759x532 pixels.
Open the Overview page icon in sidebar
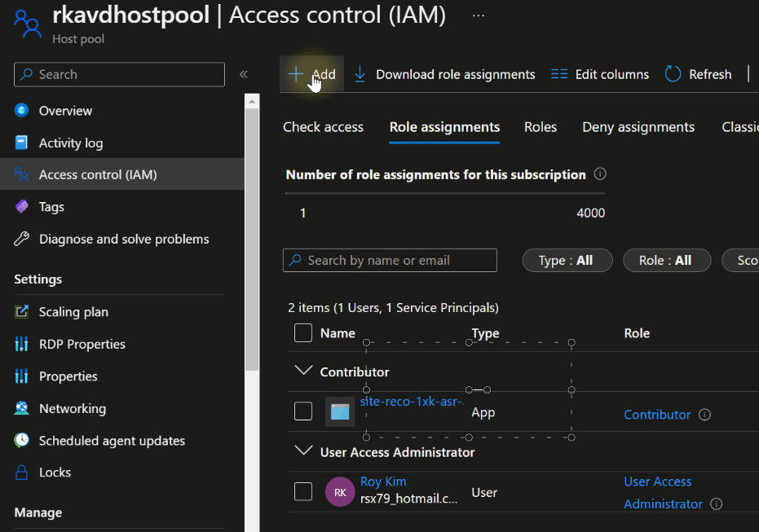pyautogui.click(x=22, y=111)
